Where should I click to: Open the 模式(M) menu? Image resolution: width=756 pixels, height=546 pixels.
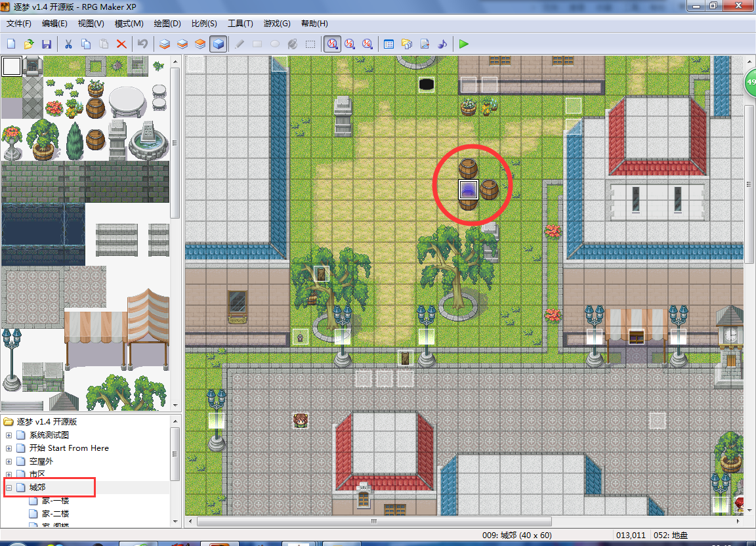[x=129, y=24]
